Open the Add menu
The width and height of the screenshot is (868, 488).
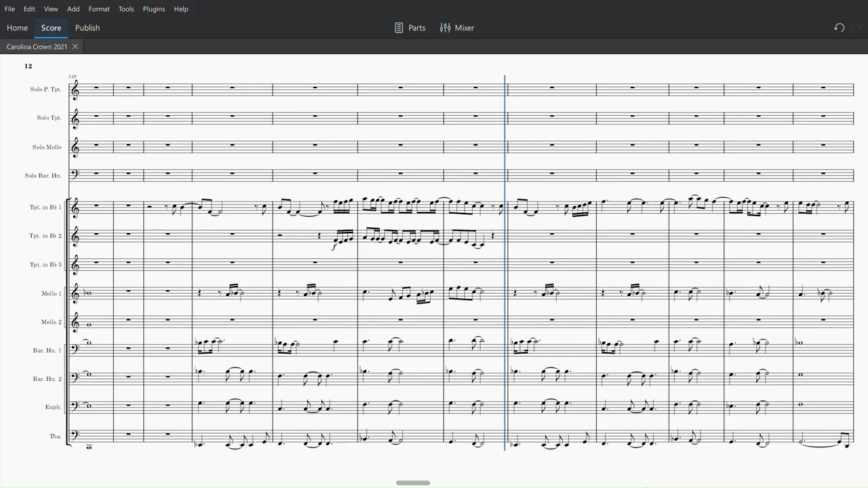coord(73,9)
